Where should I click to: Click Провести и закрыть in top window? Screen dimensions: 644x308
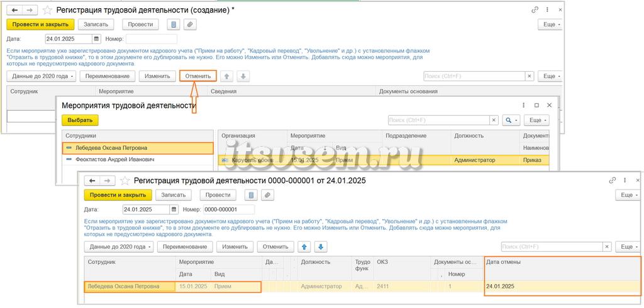(40, 25)
